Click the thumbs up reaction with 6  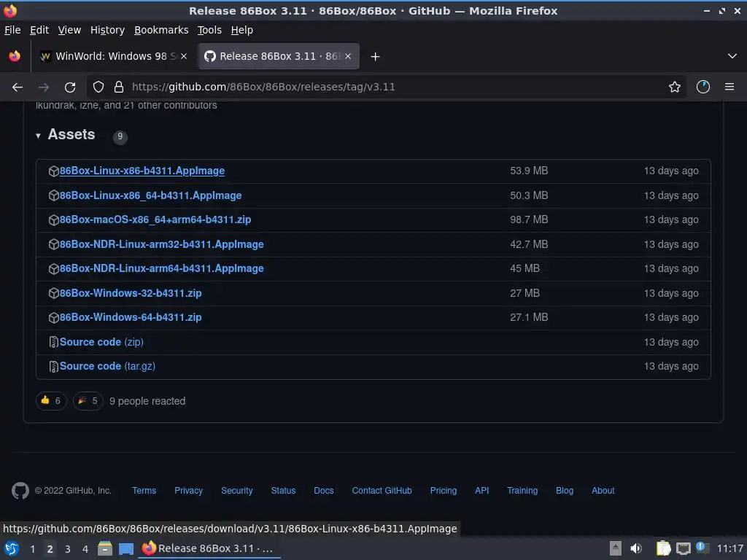tap(51, 401)
